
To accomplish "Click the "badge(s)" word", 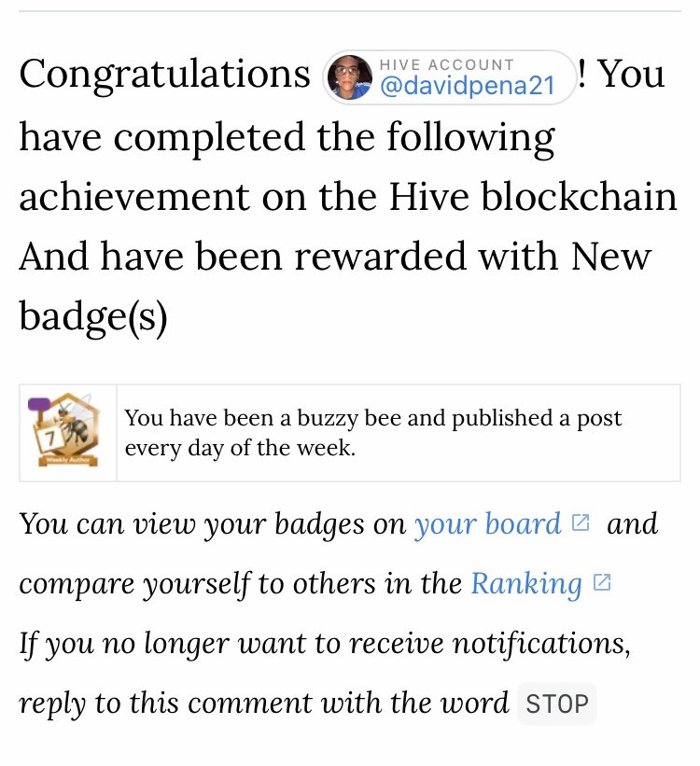I will [x=93, y=316].
